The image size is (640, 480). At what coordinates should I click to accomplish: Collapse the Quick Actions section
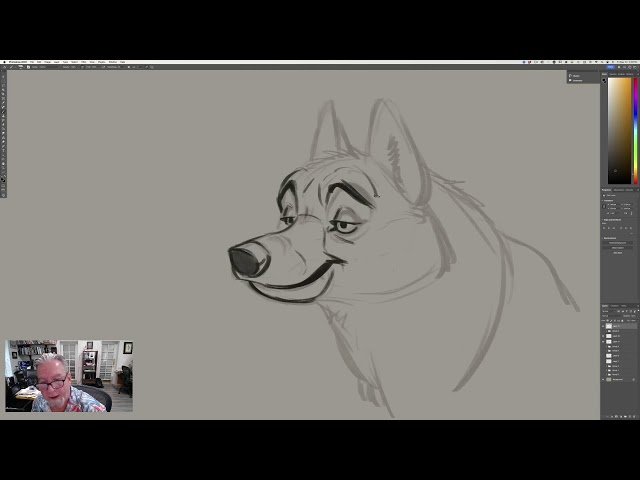602,238
